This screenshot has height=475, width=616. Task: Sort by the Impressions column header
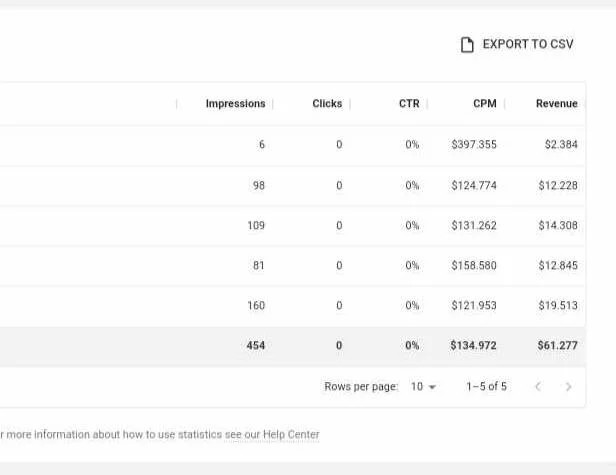[x=235, y=104]
